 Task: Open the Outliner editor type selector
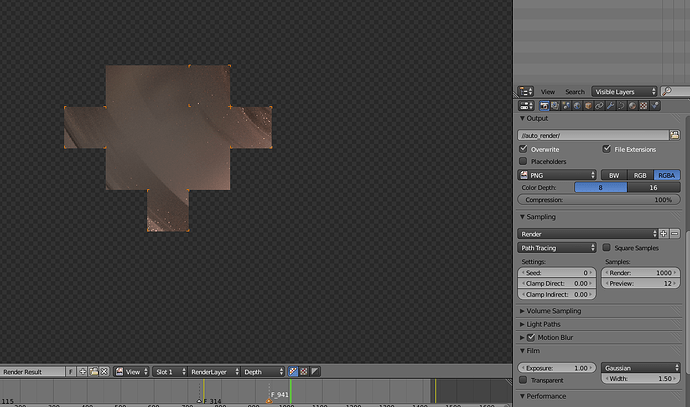click(525, 92)
